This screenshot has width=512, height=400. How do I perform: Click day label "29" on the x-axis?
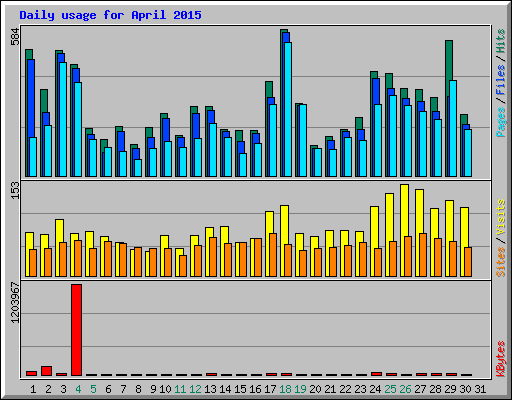pyautogui.click(x=450, y=389)
